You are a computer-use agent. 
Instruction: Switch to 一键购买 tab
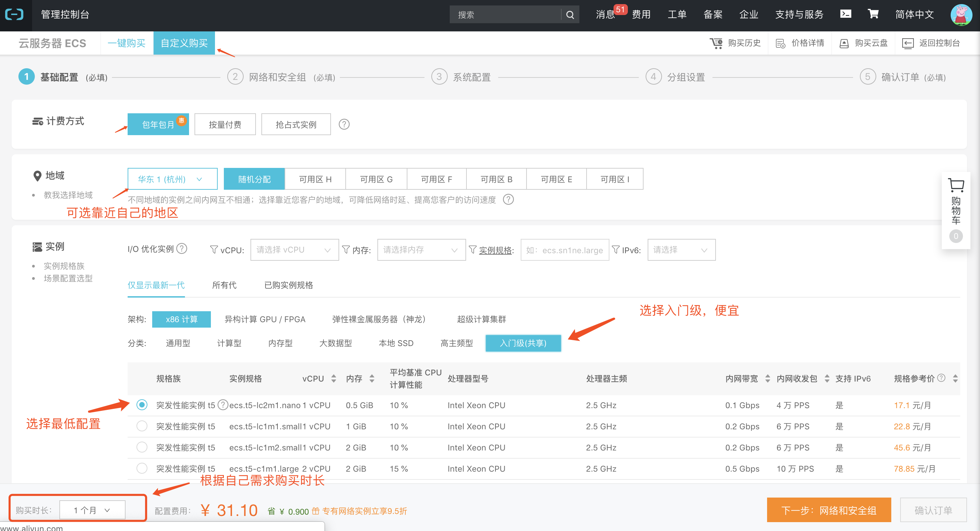pyautogui.click(x=127, y=43)
